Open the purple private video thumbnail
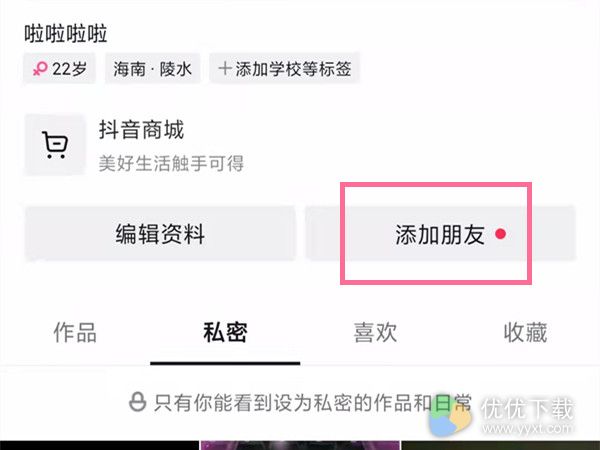The width and height of the screenshot is (600, 450). tap(300, 445)
